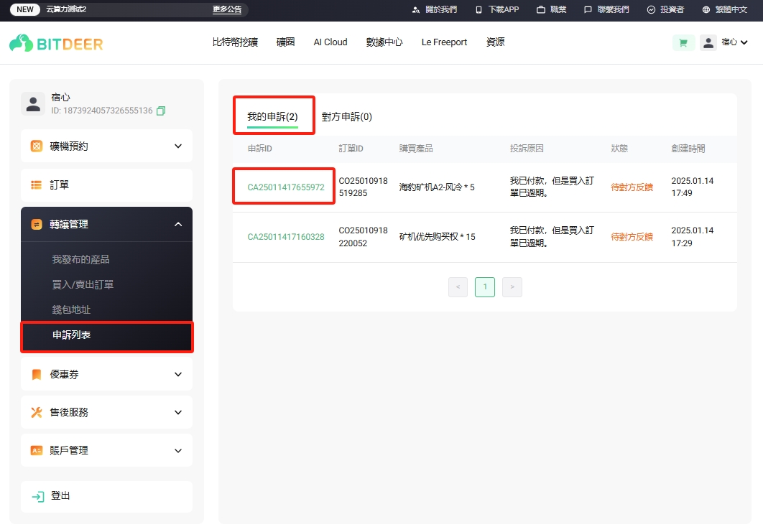Copy the user ID with copy icon
This screenshot has width=763, height=532.
(161, 111)
